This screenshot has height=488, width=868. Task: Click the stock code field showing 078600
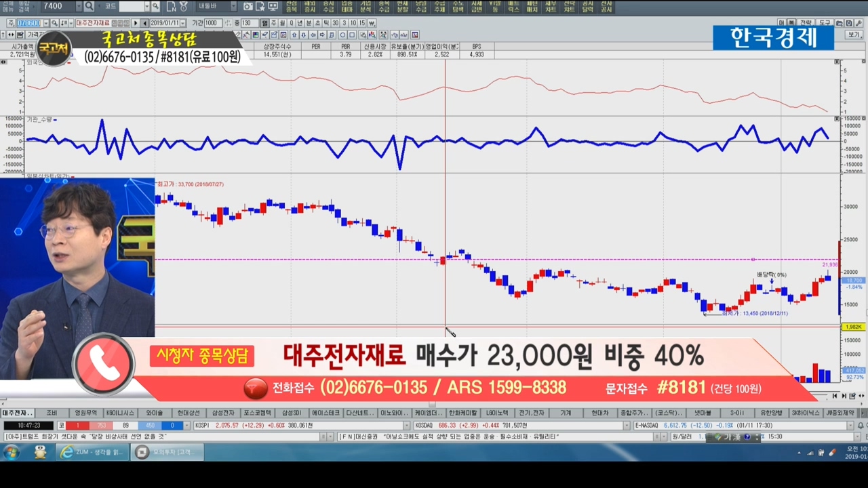click(x=28, y=23)
